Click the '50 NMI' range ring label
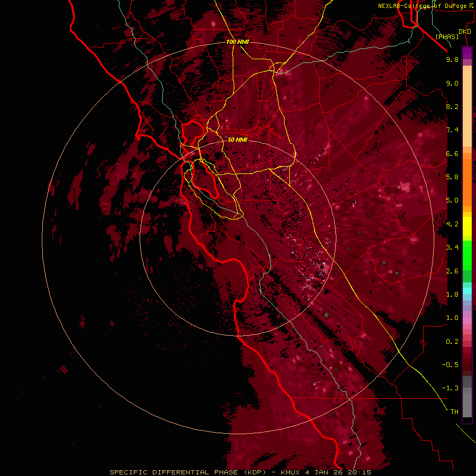476x476 pixels. (x=237, y=140)
